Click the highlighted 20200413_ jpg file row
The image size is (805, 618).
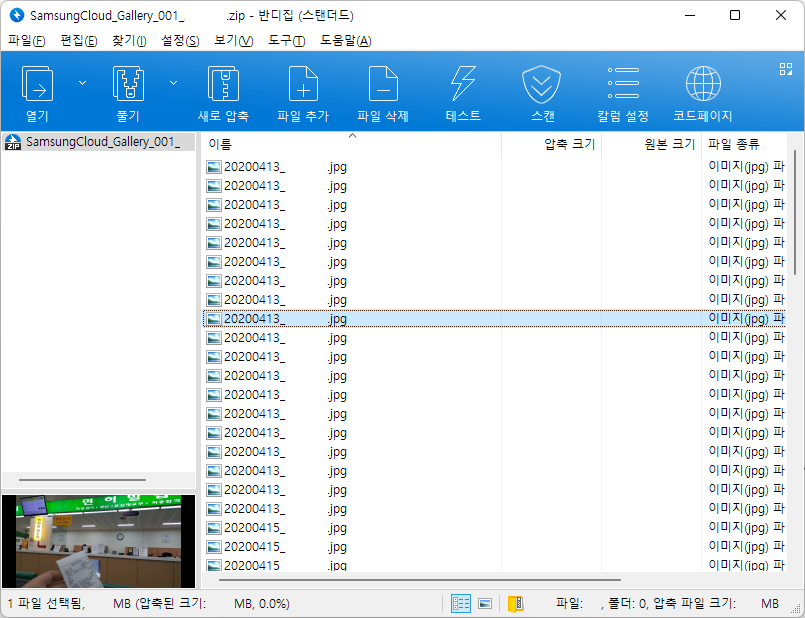coord(494,319)
